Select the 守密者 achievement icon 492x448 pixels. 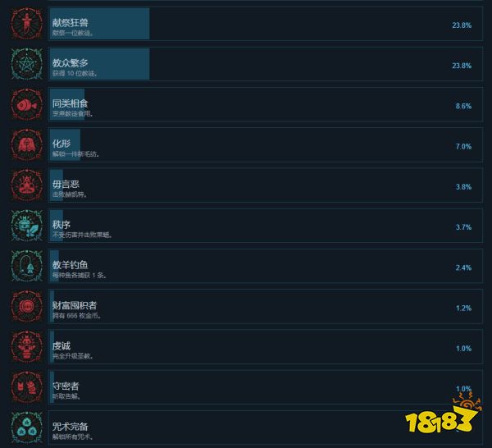[27, 387]
